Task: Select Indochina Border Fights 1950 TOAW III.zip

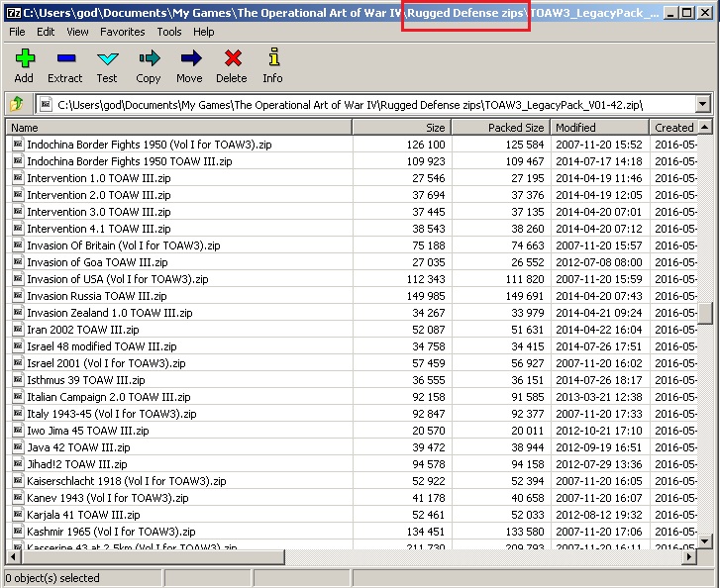Action: (130, 161)
